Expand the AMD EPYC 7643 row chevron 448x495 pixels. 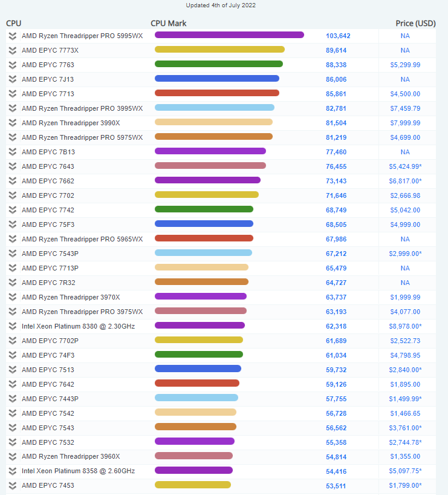[x=13, y=166]
